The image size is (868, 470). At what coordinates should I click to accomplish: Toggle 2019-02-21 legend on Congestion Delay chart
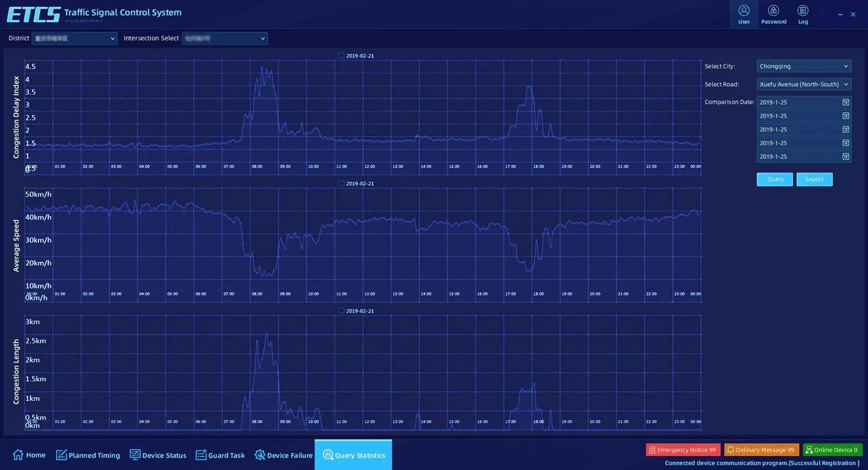point(356,56)
